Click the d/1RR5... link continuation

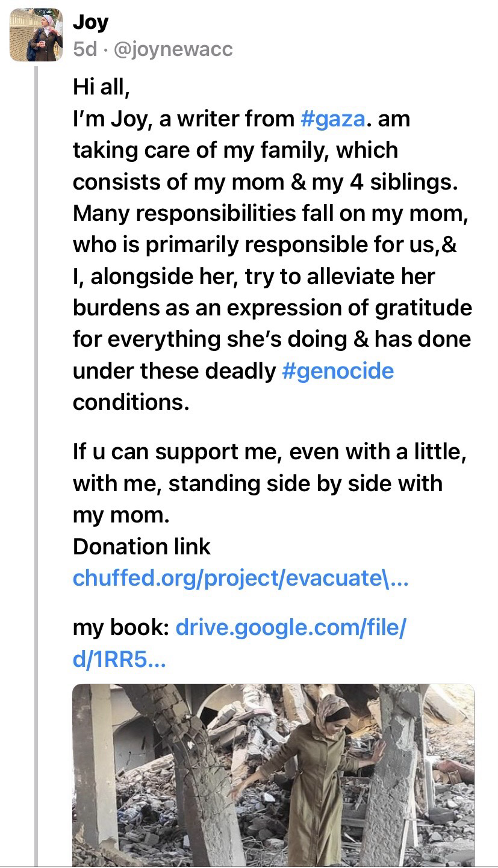click(x=119, y=660)
